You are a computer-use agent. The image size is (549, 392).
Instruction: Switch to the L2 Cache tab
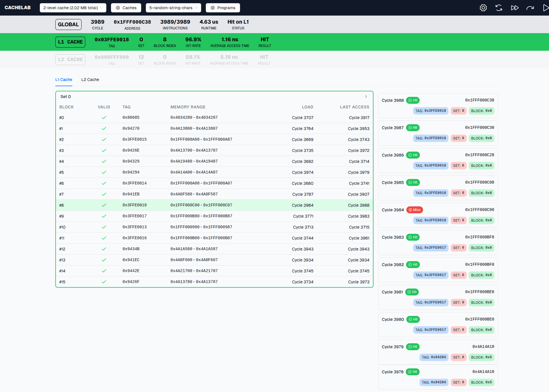(x=90, y=80)
